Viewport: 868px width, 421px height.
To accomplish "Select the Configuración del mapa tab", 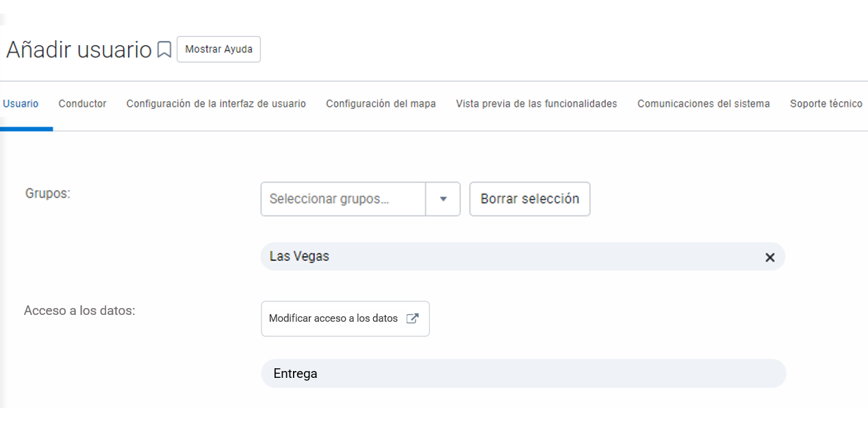I will pyautogui.click(x=381, y=104).
